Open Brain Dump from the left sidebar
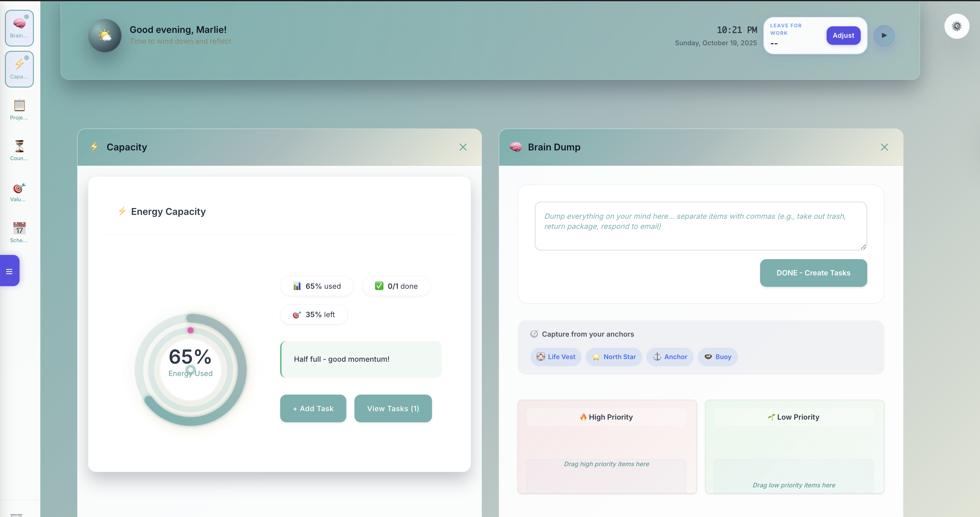This screenshot has height=517, width=980. [20, 28]
